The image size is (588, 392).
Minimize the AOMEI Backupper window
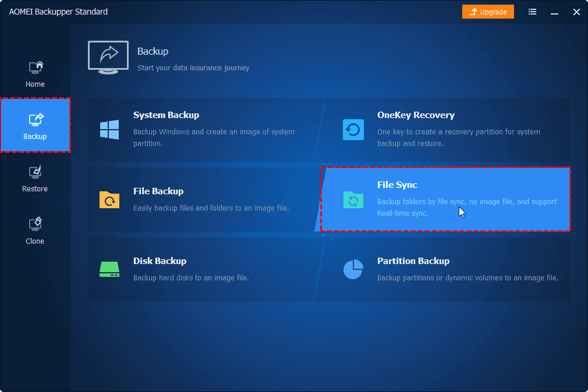click(554, 12)
